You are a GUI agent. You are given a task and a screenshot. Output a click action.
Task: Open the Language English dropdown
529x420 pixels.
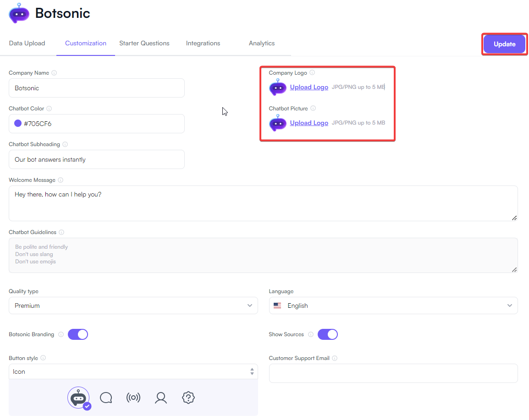coord(393,305)
